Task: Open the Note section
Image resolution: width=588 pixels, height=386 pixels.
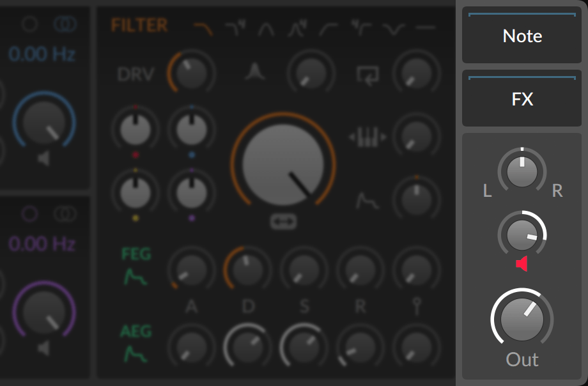Action: coord(522,35)
